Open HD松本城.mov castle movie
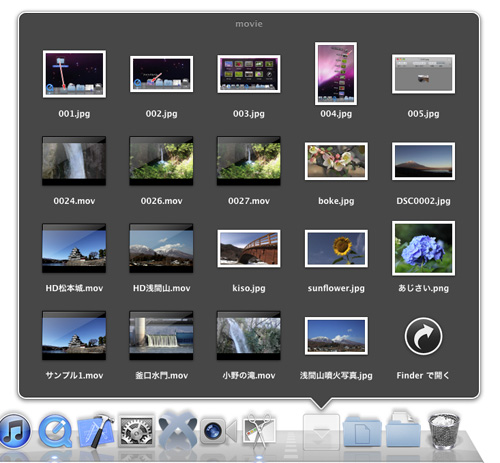Viewport: 500px width, 463px height. 74,248
